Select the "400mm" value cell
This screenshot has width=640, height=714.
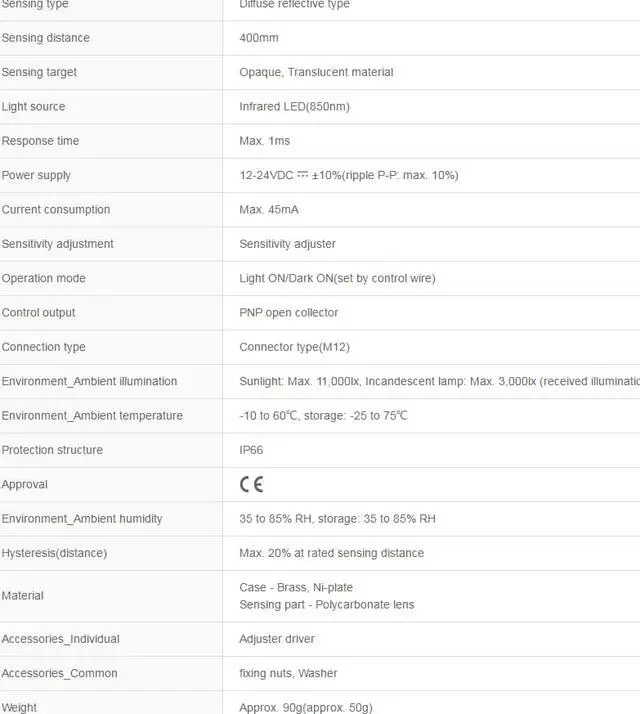259,38
